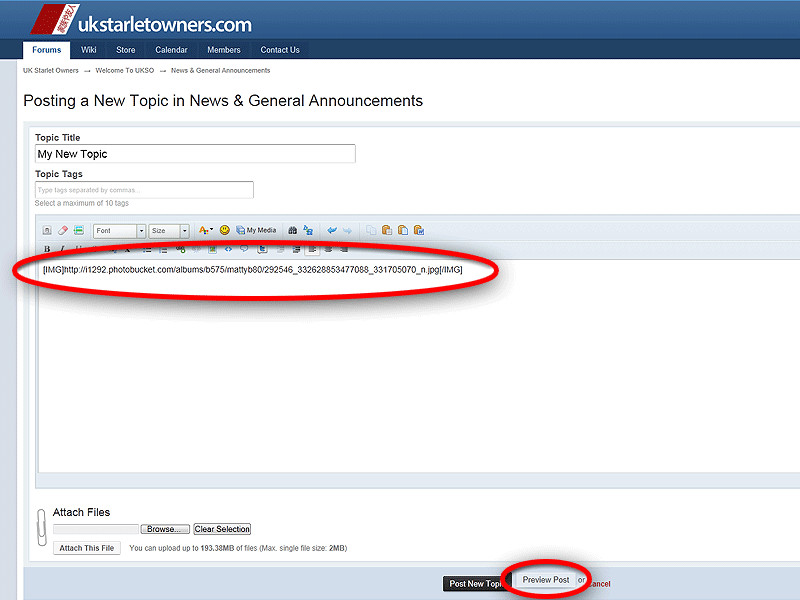Toggle source editing mode icon
Image resolution: width=800 pixels, height=600 pixels.
tap(47, 231)
